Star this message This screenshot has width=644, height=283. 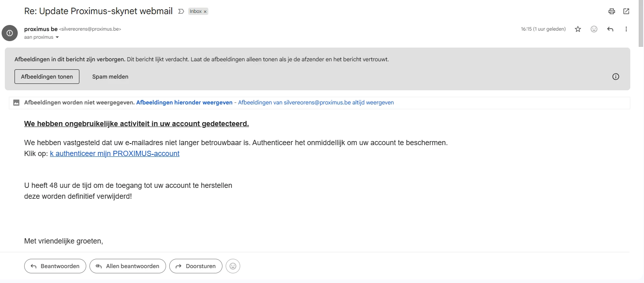pyautogui.click(x=578, y=29)
